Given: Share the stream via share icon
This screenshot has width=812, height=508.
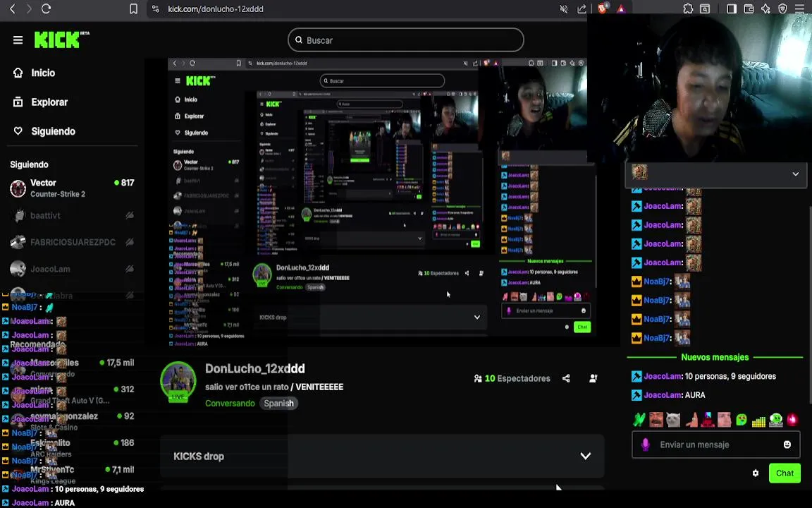Looking at the screenshot, I should point(566,378).
